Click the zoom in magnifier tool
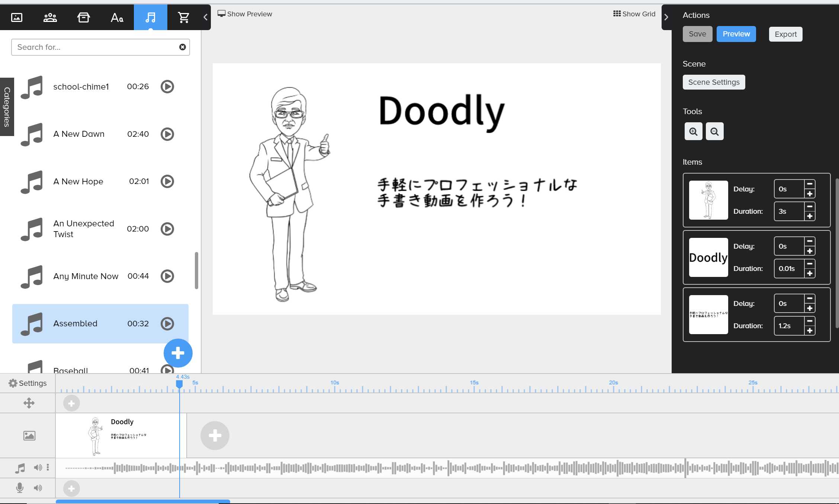The height and width of the screenshot is (504, 839). pos(693,132)
